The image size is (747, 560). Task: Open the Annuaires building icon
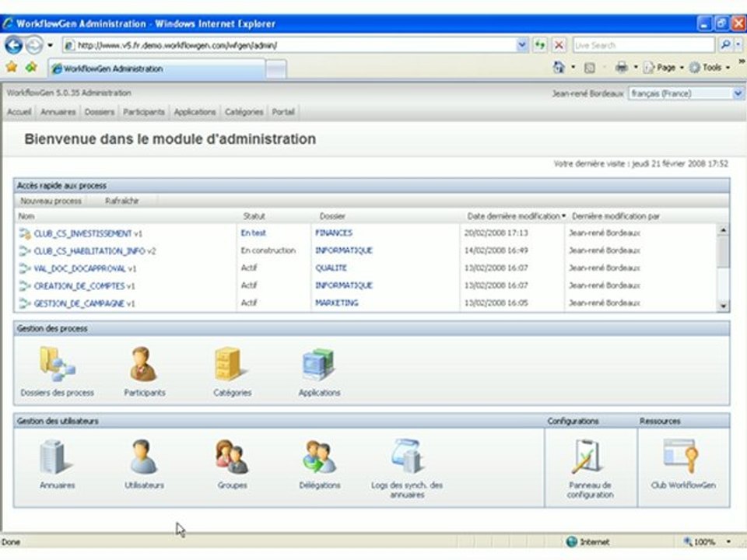tap(56, 457)
